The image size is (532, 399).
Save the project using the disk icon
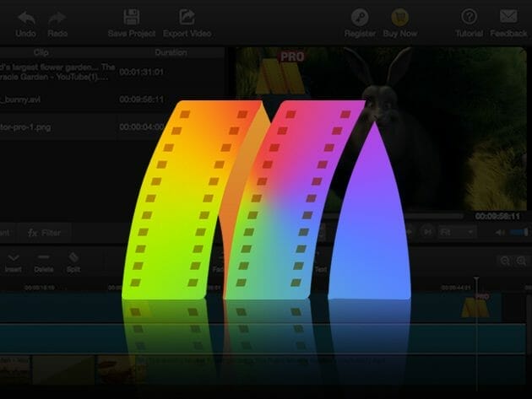point(131,17)
